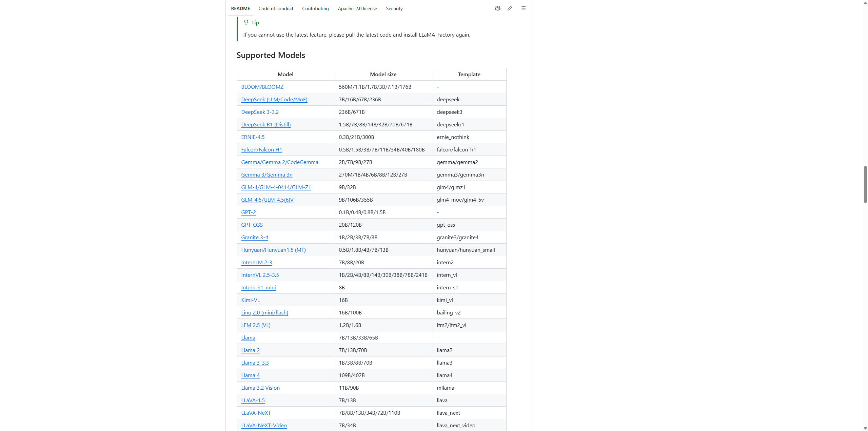Image resolution: width=868 pixels, height=431 pixels.
Task: Click the Supported Models heading
Action: [x=271, y=55]
